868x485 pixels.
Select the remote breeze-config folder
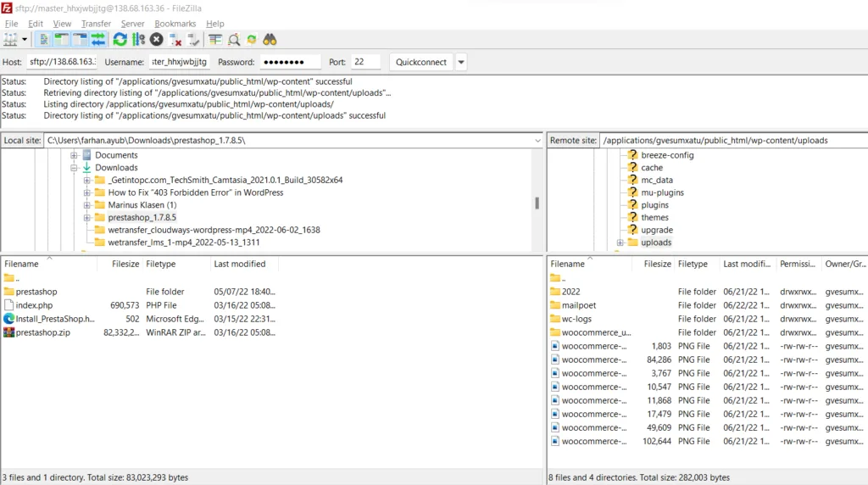coord(667,155)
